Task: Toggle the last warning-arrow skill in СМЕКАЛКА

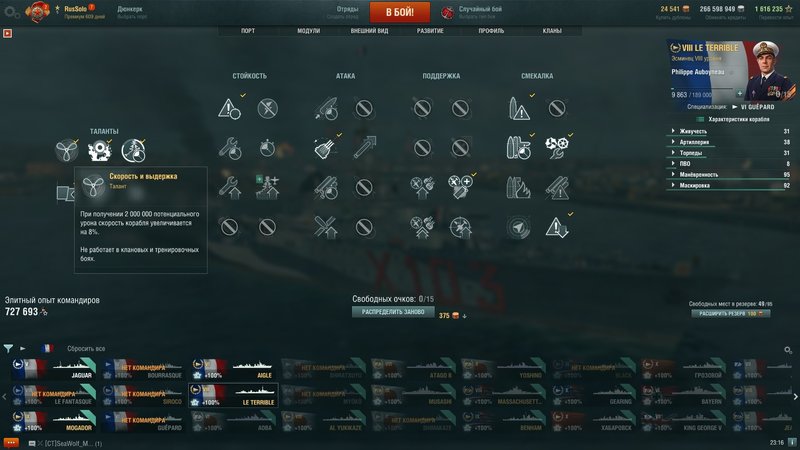Action: [557, 227]
